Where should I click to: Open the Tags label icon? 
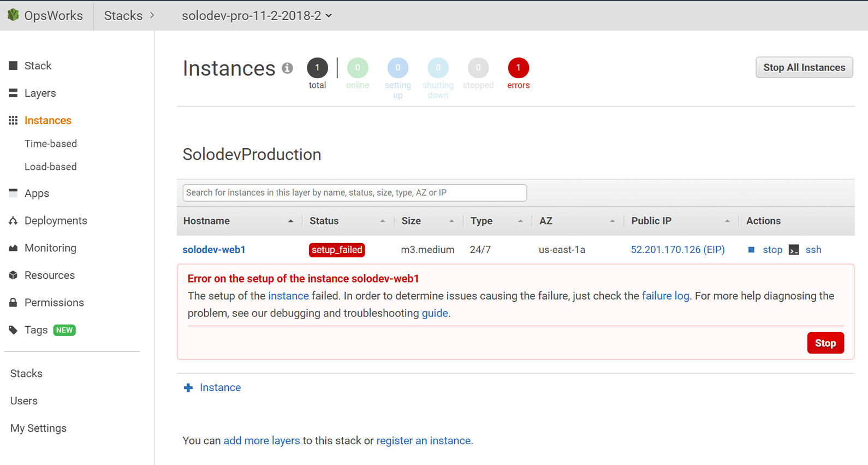tap(13, 330)
